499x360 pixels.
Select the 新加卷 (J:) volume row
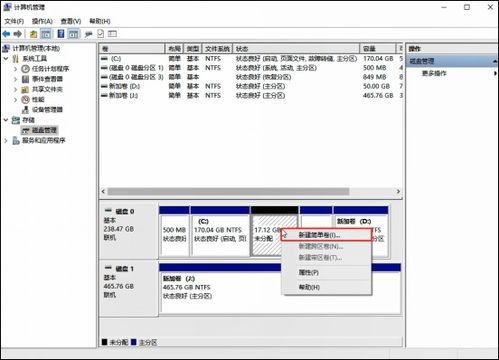(x=251, y=95)
